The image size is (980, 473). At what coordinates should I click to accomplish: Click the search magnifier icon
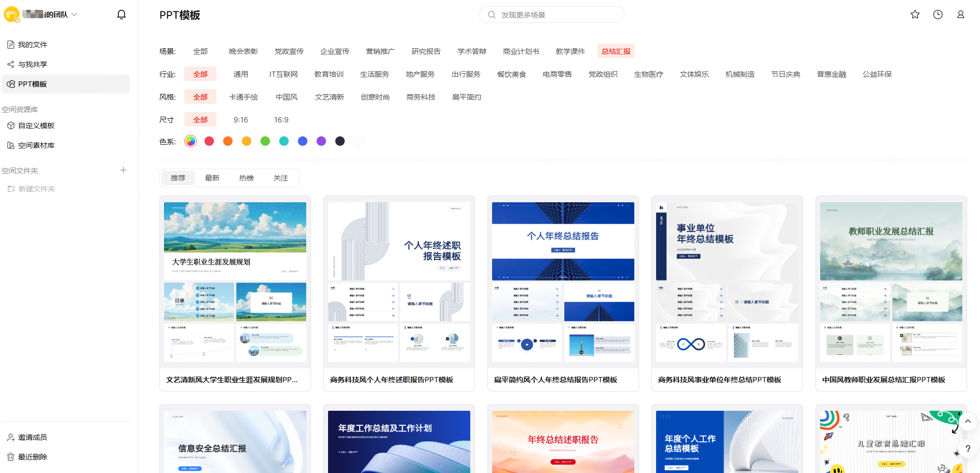pyautogui.click(x=492, y=15)
